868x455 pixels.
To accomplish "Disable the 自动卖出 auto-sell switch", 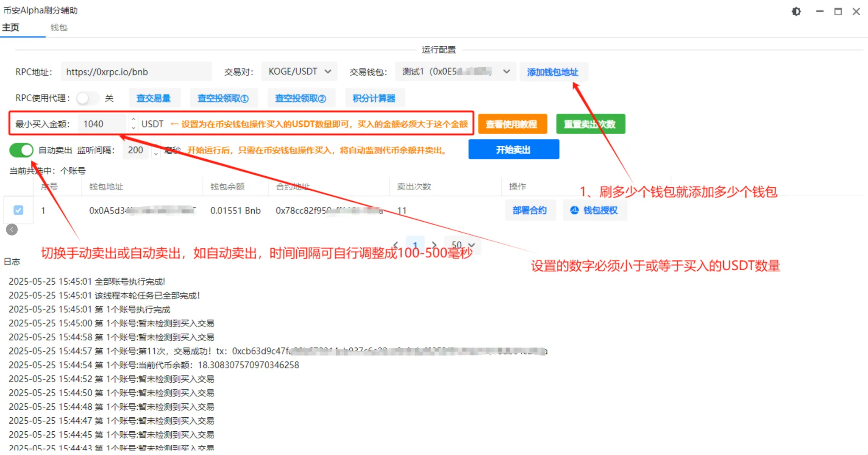I will (x=21, y=150).
